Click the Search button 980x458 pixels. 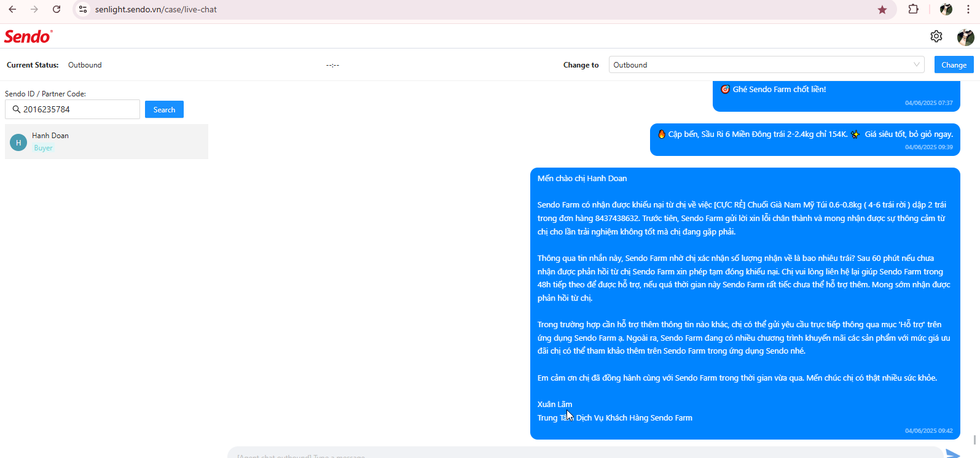click(164, 109)
